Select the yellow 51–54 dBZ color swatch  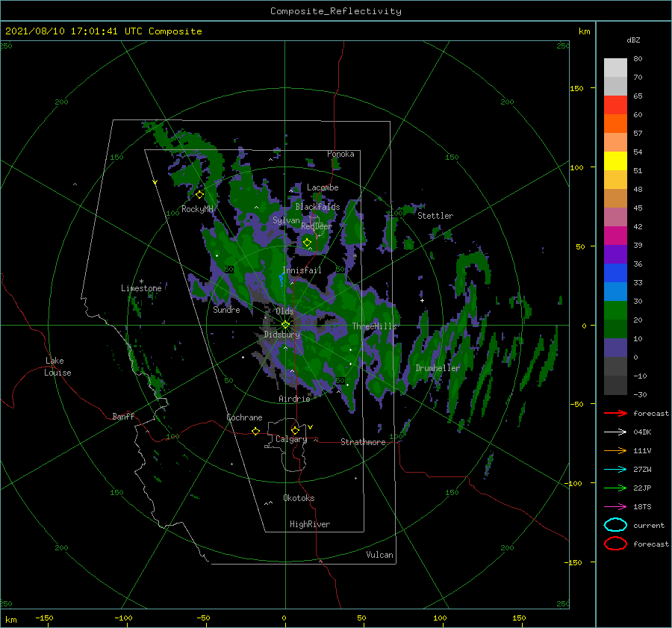[x=615, y=161]
